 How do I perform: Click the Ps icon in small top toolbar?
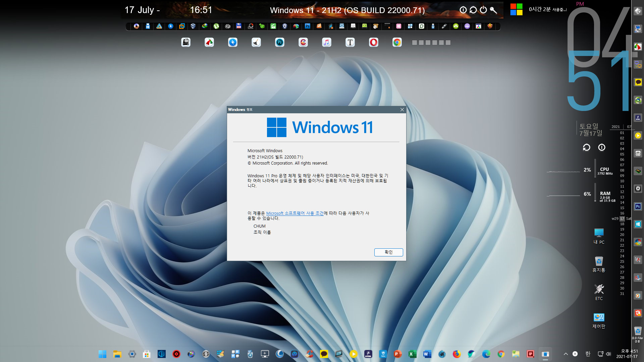[308, 26]
